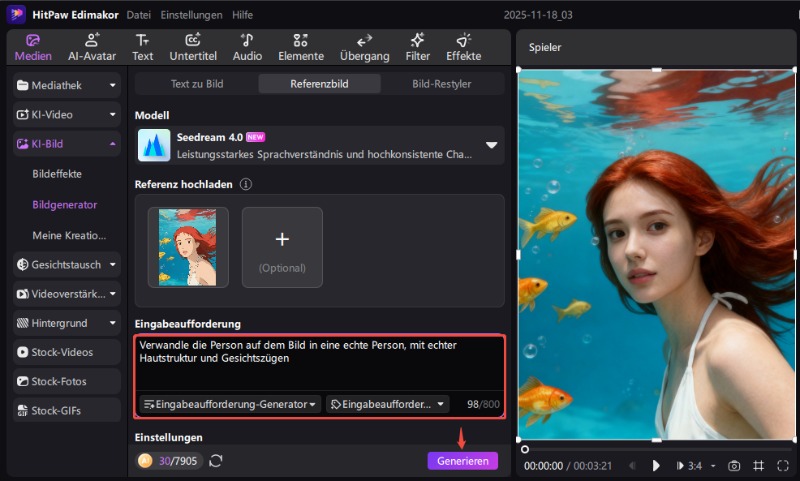The height and width of the screenshot is (481, 800).
Task: Step back one frame in player
Action: tap(633, 465)
